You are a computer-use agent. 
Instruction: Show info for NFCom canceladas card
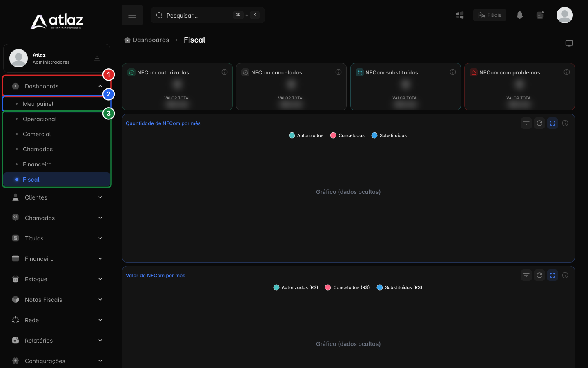[x=339, y=72]
